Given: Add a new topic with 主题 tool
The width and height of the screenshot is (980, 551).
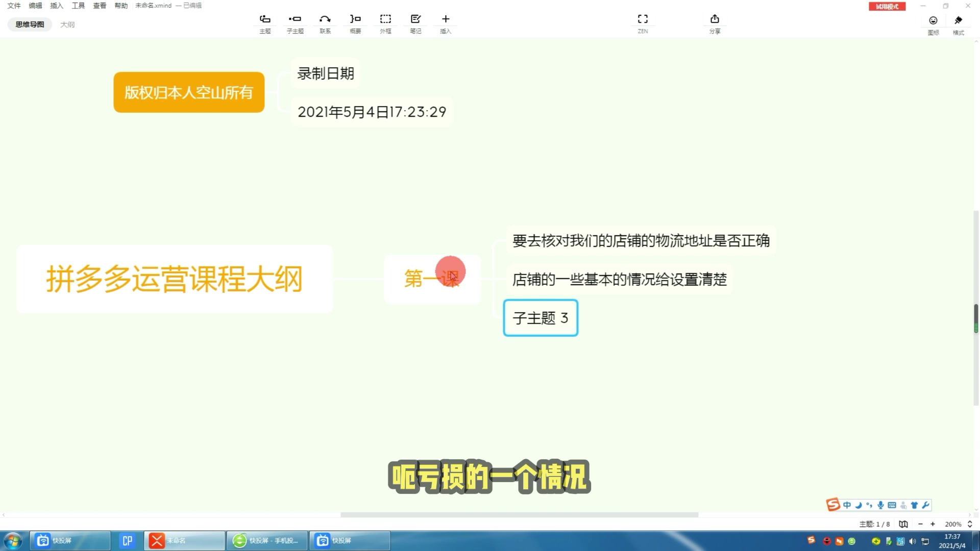Looking at the screenshot, I should click(x=265, y=23).
